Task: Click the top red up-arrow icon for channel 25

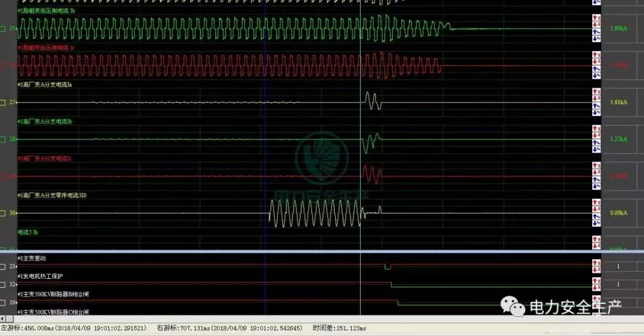Action: 596,18
